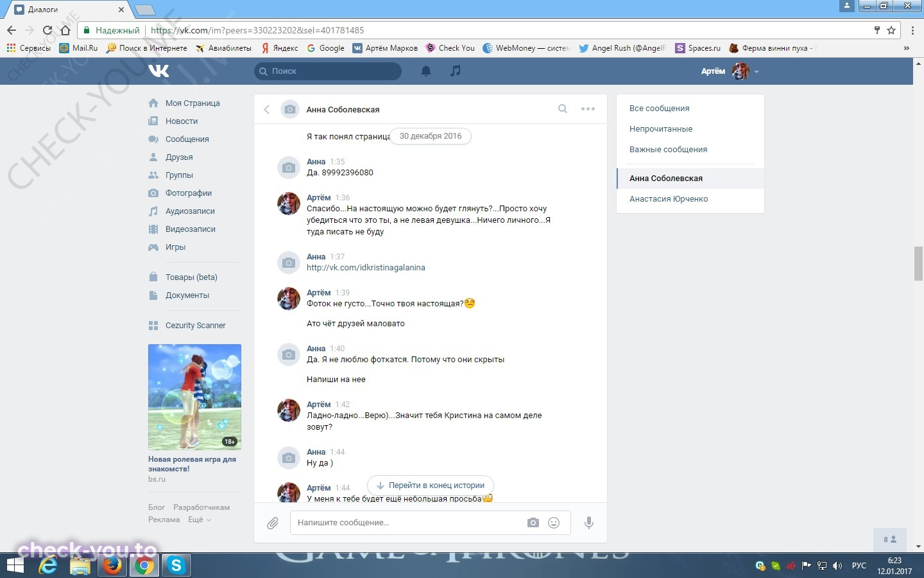This screenshot has width=924, height=578.
Task: Open the vk.com/idkristinagalanina link
Action: 366,268
